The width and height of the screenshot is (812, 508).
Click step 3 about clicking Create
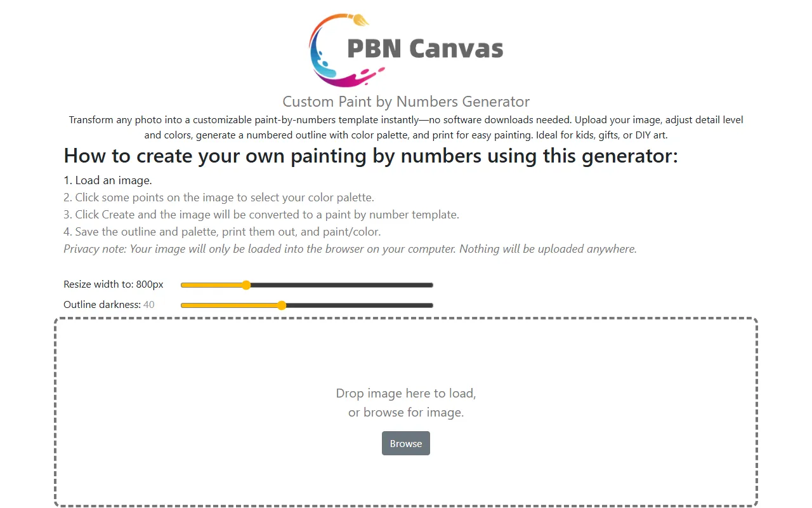click(x=261, y=215)
